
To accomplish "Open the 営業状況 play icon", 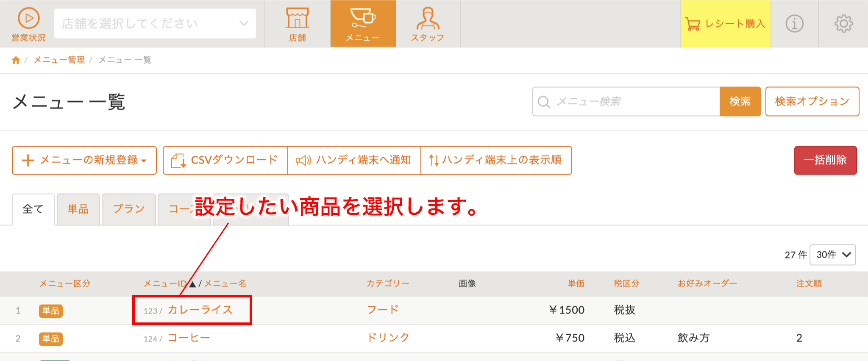I will coord(28,19).
